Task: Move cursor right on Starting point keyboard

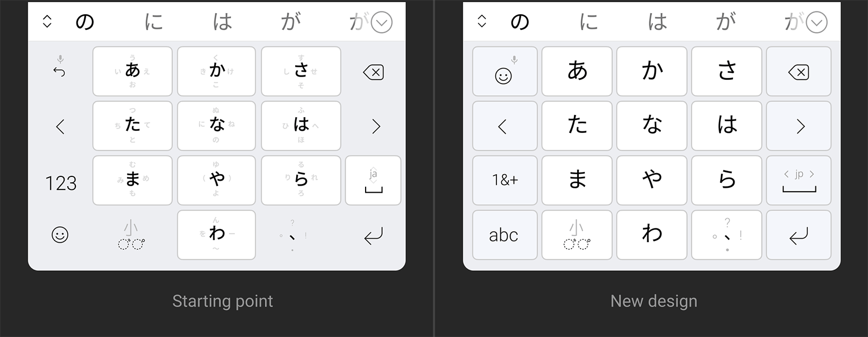Action: click(x=376, y=126)
